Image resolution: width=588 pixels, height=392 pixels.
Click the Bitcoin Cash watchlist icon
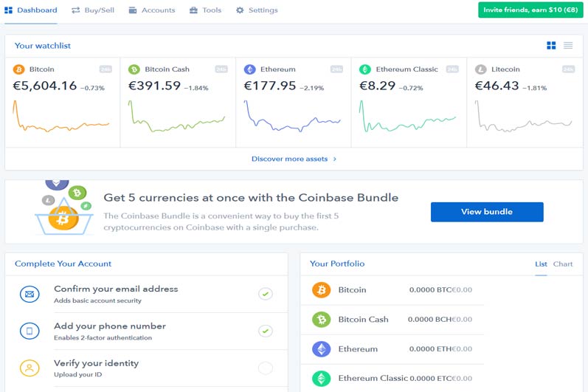tap(134, 69)
